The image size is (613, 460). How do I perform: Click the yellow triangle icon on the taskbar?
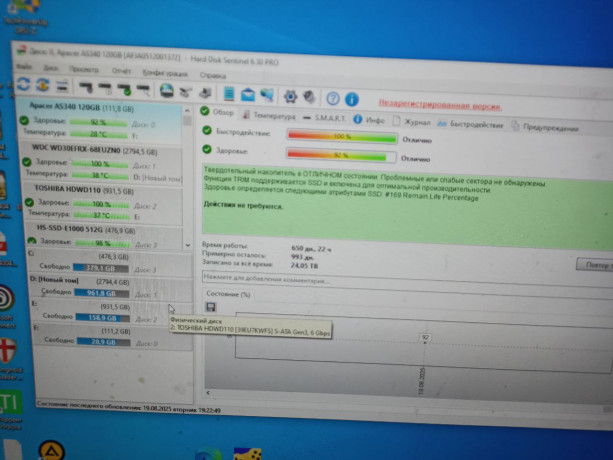point(52,451)
